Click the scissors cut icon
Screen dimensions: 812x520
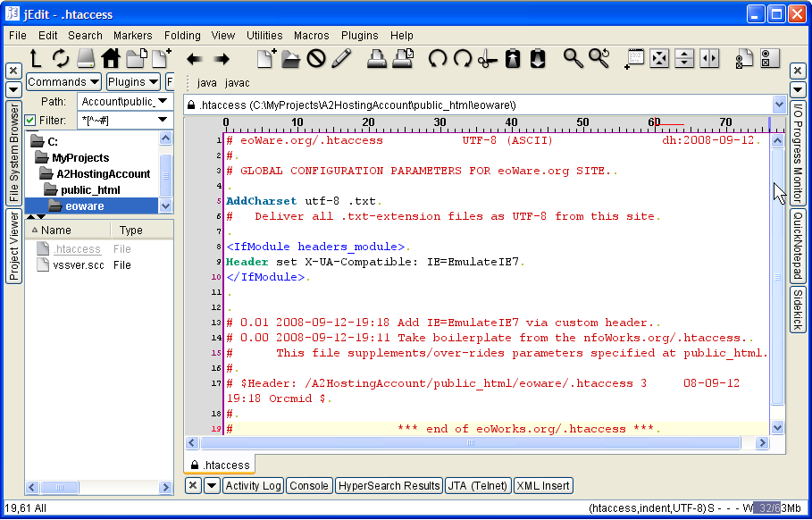click(487, 59)
